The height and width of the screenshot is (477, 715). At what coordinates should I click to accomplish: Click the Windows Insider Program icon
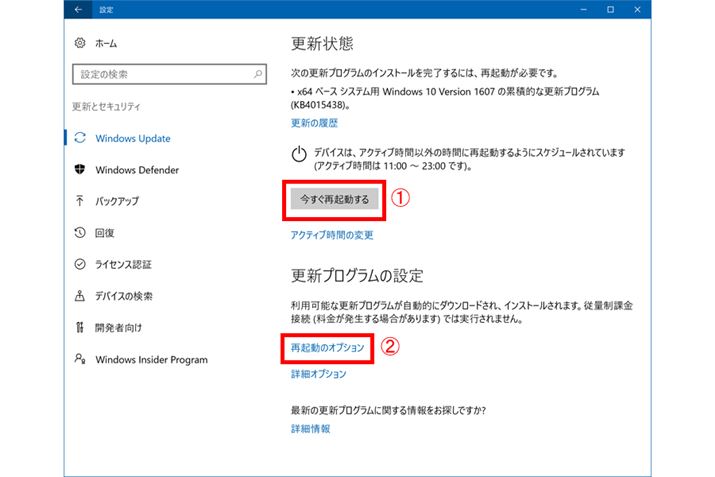(80, 359)
